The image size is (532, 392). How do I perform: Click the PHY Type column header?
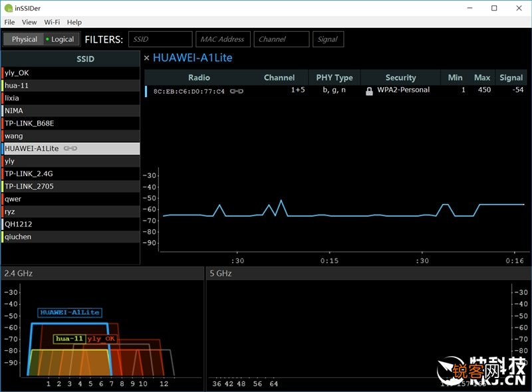(334, 78)
